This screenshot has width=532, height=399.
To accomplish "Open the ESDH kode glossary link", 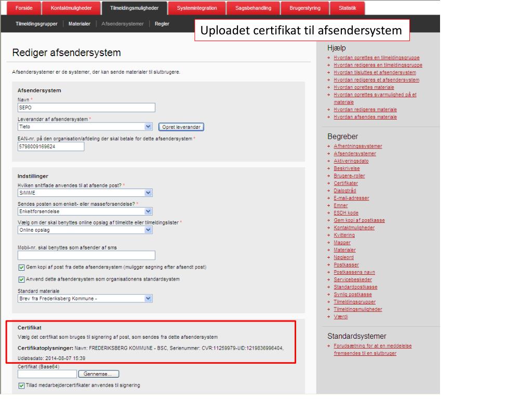I will tap(346, 213).
